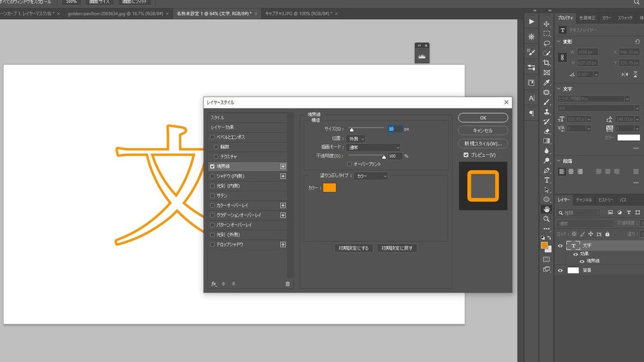Open the orange stroke color swatch
Screen dimensions: 644x362
(330, 188)
